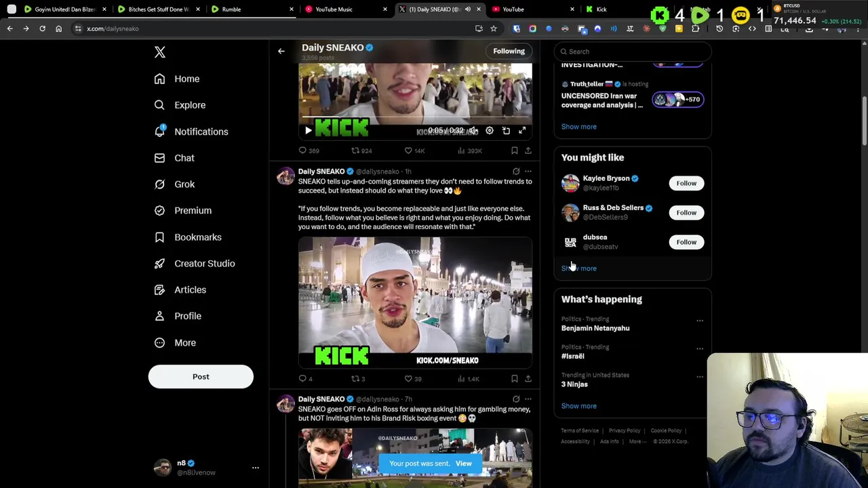Like the post with 14K likes

tap(414, 150)
